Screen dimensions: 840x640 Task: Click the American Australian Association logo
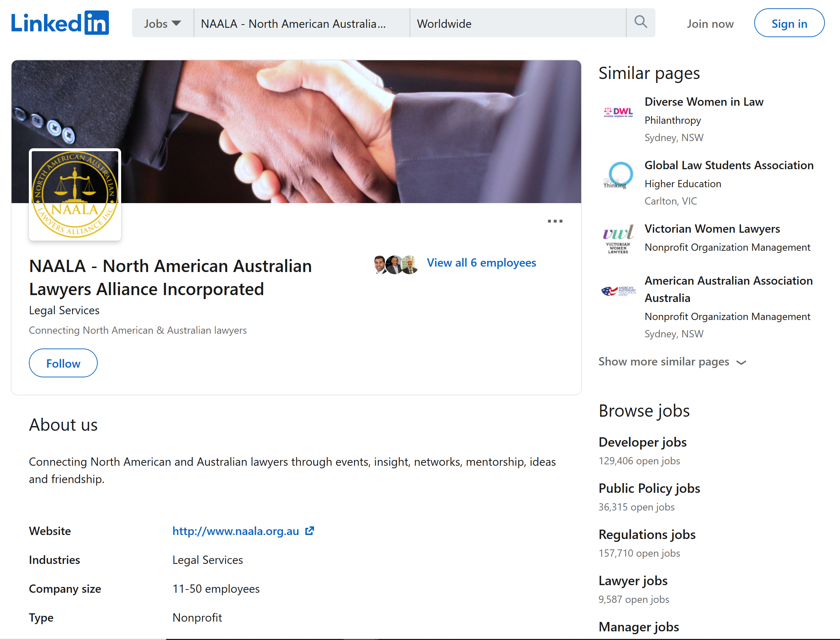[619, 291]
